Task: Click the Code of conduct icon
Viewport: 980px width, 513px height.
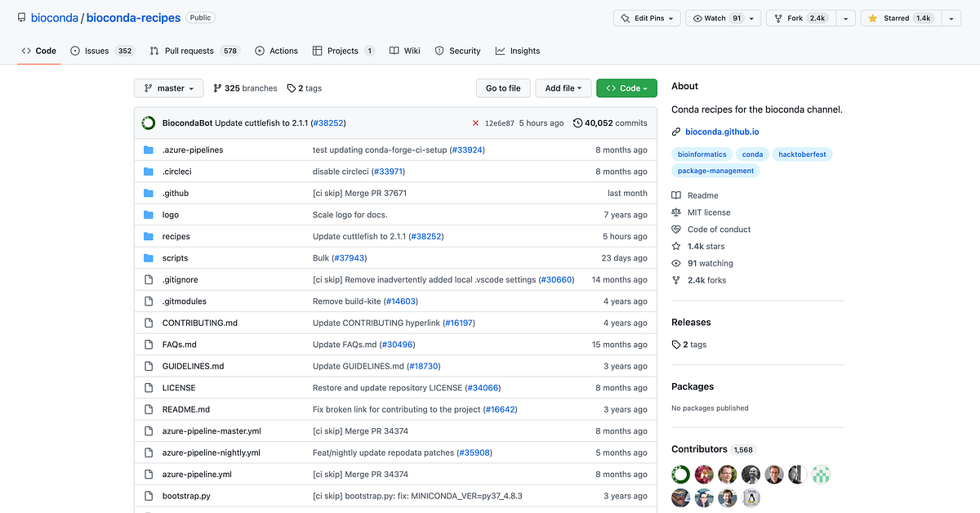Action: 675,230
